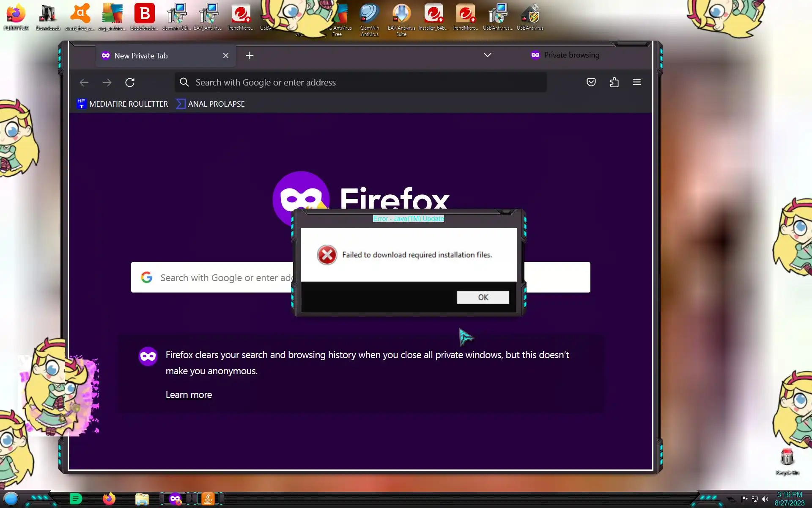Add a new tab with plus button
The width and height of the screenshot is (812, 508).
click(x=250, y=55)
